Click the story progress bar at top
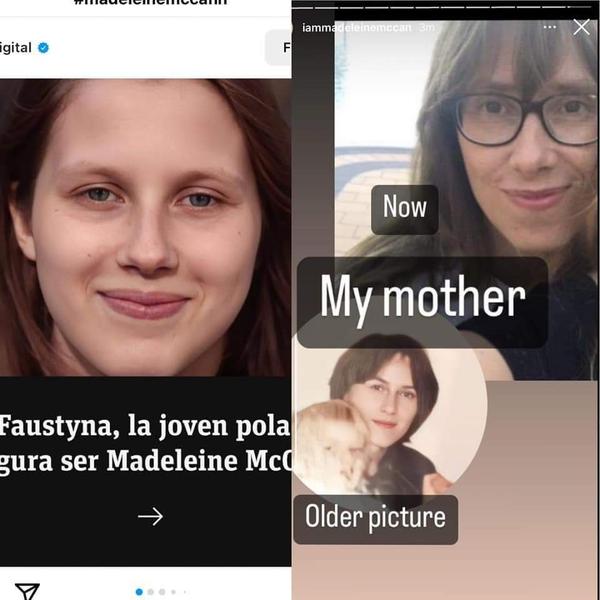This screenshot has width=600, height=600. [x=445, y=7]
